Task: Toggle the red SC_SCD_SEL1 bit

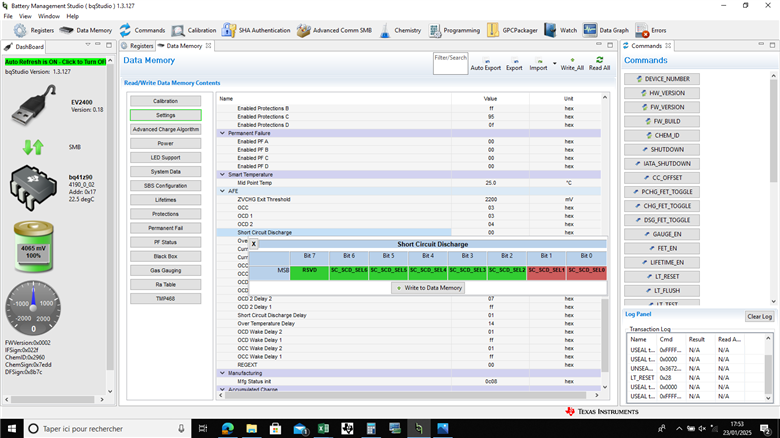Action: (546, 273)
